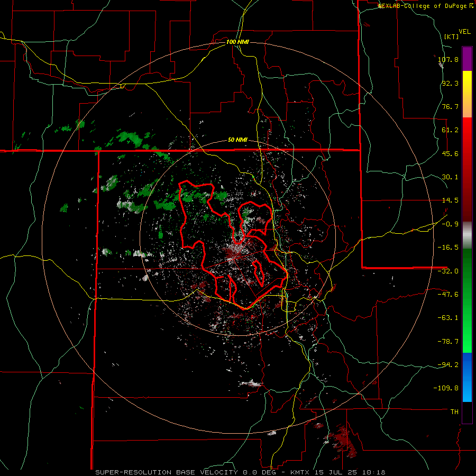Click the Super-Resolution Base Velocity caption text
The width and height of the screenshot is (476, 476).
click(x=240, y=472)
